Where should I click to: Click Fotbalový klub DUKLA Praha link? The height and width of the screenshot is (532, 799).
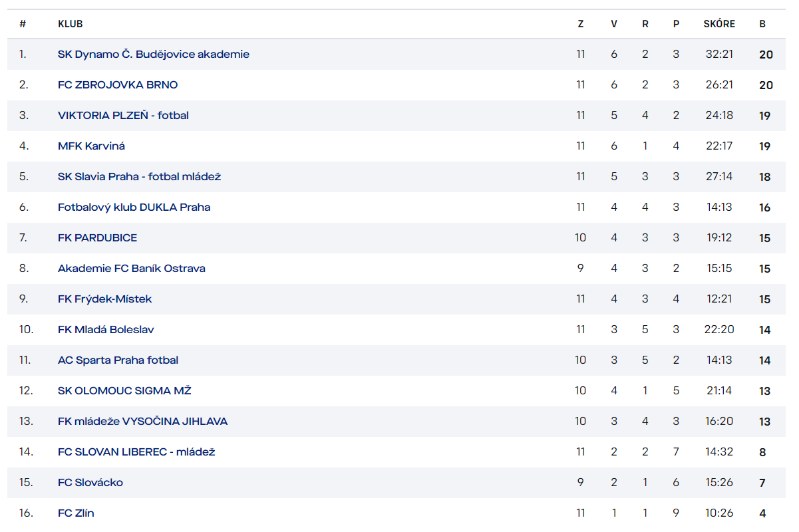pos(134,207)
